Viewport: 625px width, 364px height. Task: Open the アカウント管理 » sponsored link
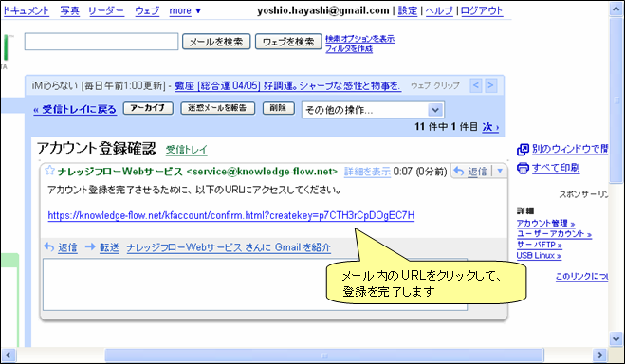click(545, 223)
